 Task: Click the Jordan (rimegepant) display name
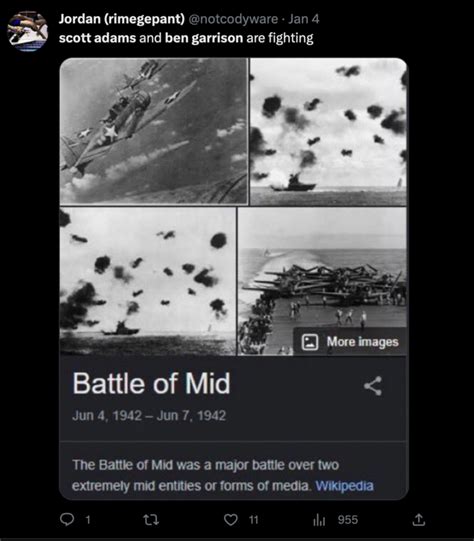click(x=122, y=19)
